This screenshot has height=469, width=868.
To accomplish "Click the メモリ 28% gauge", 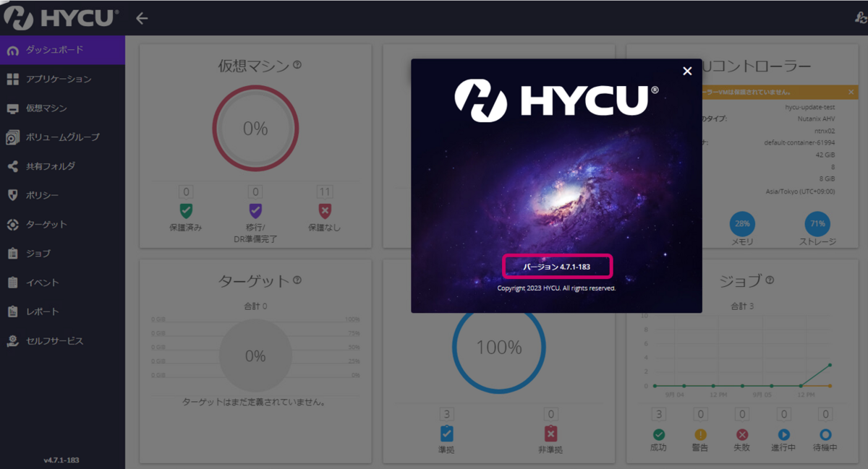I will (x=742, y=223).
